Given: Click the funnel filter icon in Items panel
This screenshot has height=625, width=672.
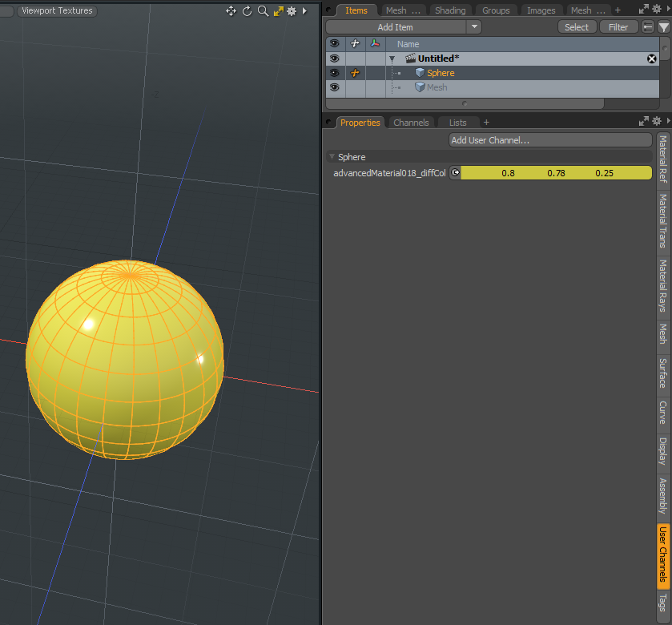Looking at the screenshot, I should [663, 27].
